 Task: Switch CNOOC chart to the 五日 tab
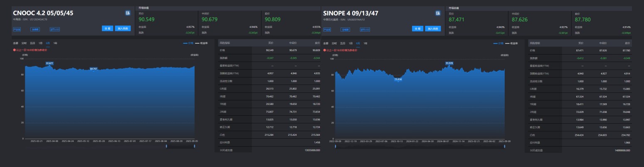click(32, 43)
